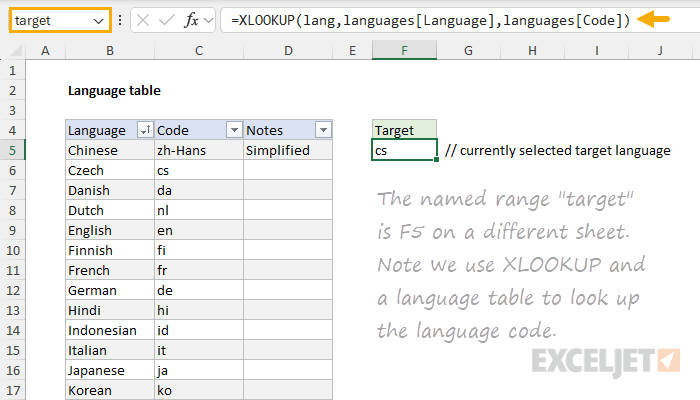This screenshot has height=400, width=700.
Task: Select the Simplified notes cell
Action: click(288, 150)
